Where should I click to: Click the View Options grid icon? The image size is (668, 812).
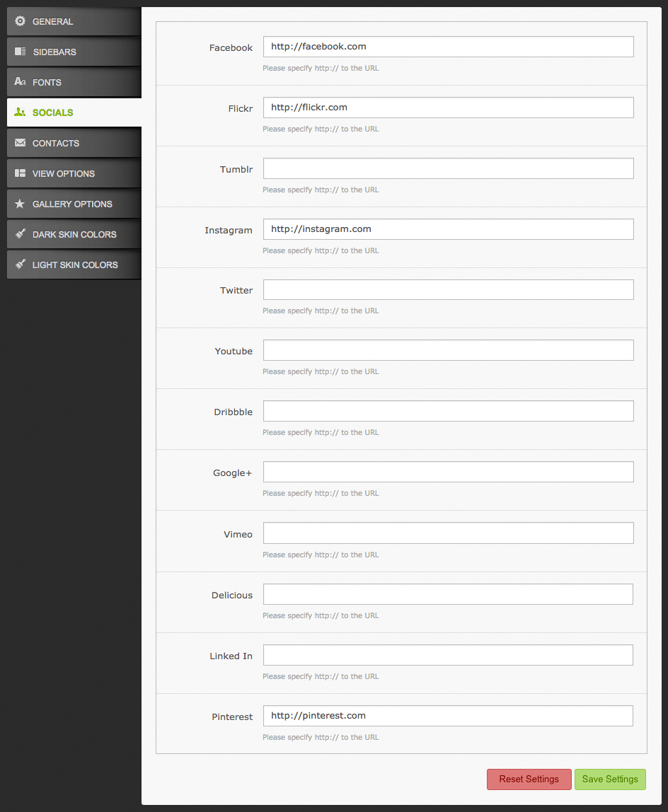pos(21,173)
